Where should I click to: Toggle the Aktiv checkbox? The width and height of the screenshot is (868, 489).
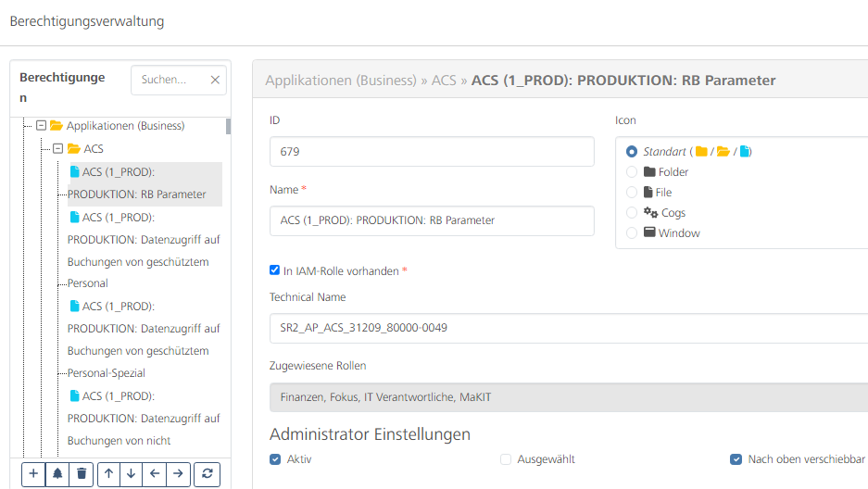pos(275,459)
